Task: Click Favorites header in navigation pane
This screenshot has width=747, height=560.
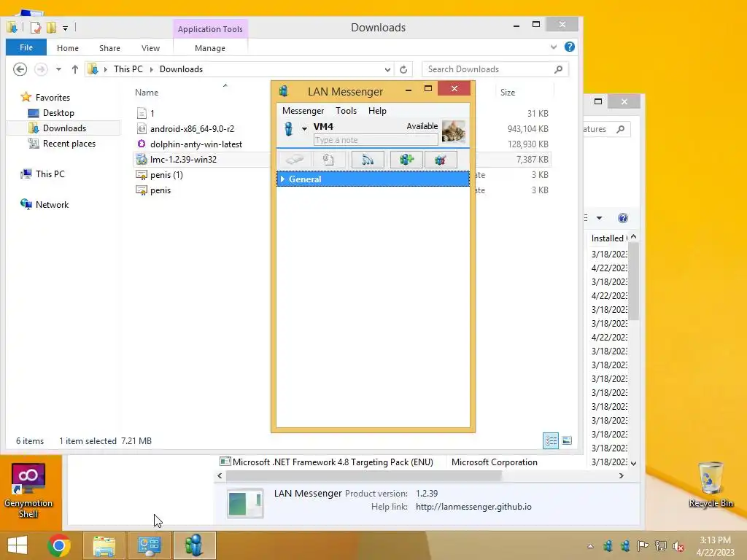Action: point(53,97)
